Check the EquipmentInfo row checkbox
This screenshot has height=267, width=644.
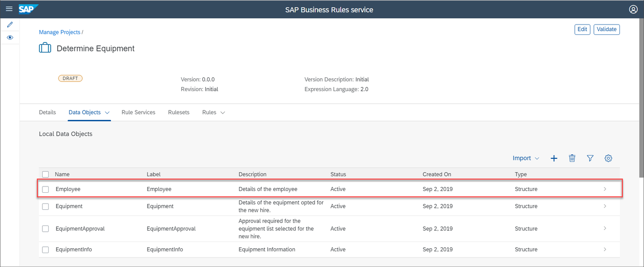pyautogui.click(x=46, y=250)
